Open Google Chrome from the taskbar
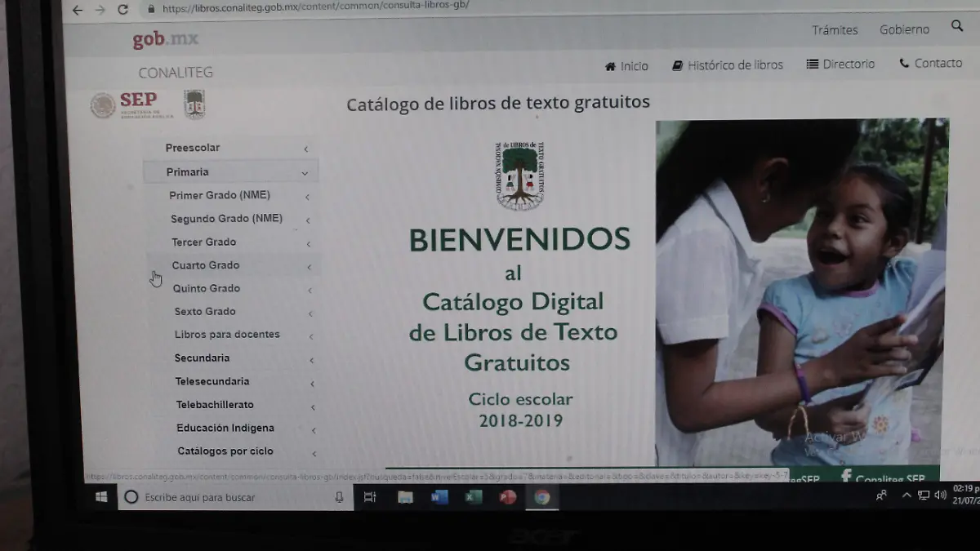The image size is (980, 551). pos(542,497)
